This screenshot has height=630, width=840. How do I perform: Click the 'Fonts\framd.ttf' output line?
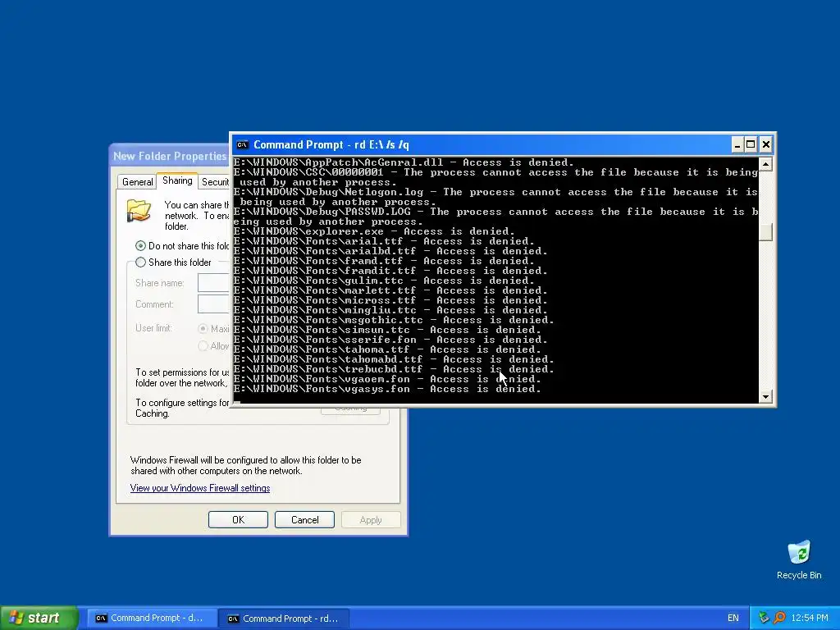click(x=384, y=261)
